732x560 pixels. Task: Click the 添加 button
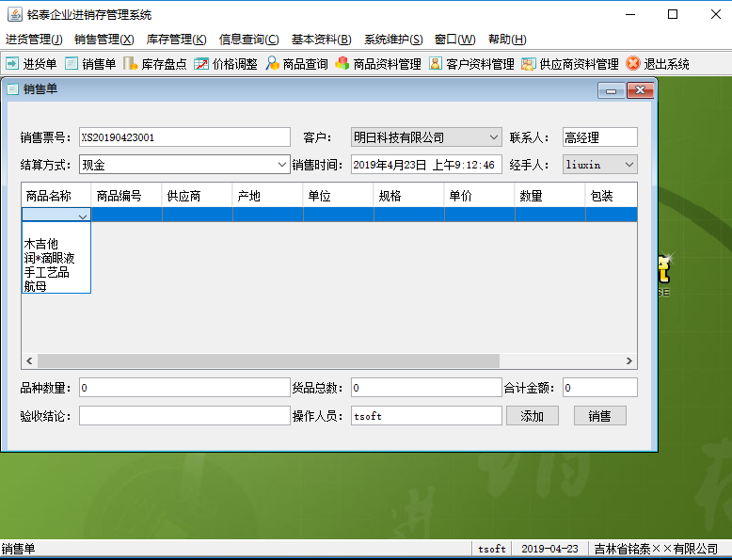pyautogui.click(x=533, y=416)
